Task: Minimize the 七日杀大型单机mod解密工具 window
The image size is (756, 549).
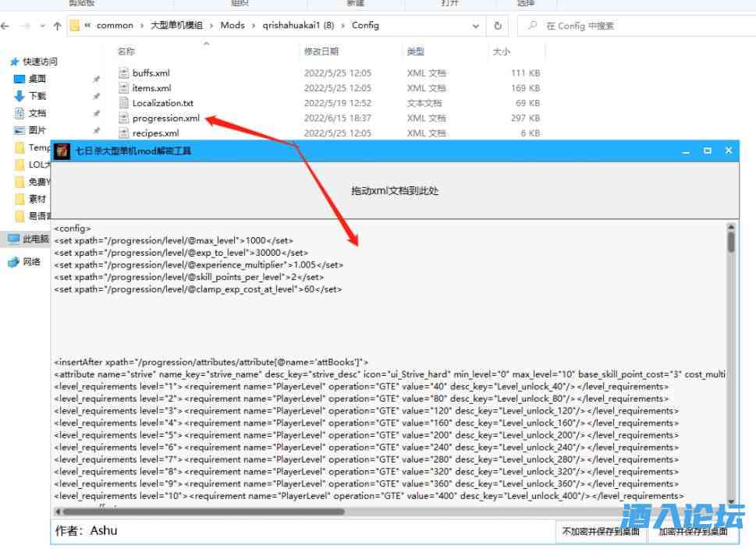Action: coord(686,151)
